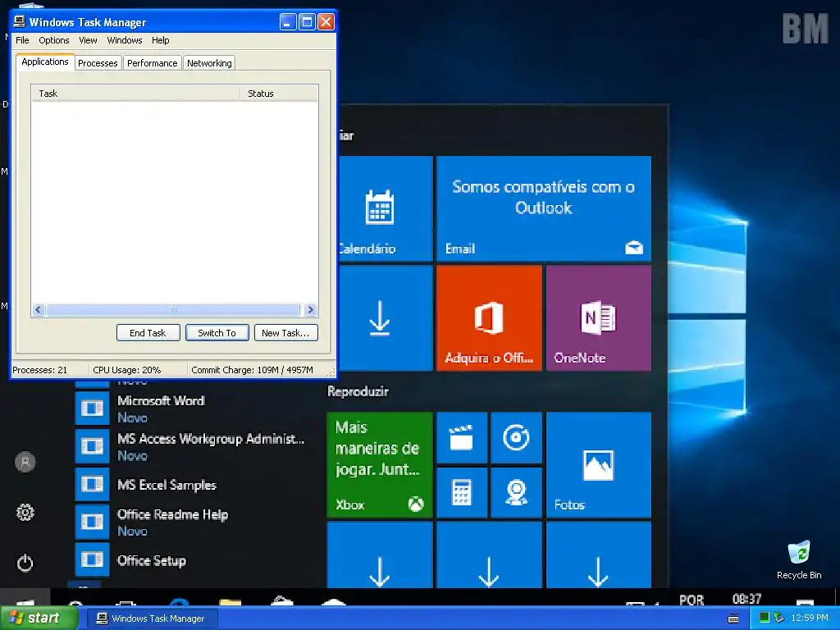Image resolution: width=840 pixels, height=630 pixels.
Task: Switch to the Performance tab
Action: 152,63
